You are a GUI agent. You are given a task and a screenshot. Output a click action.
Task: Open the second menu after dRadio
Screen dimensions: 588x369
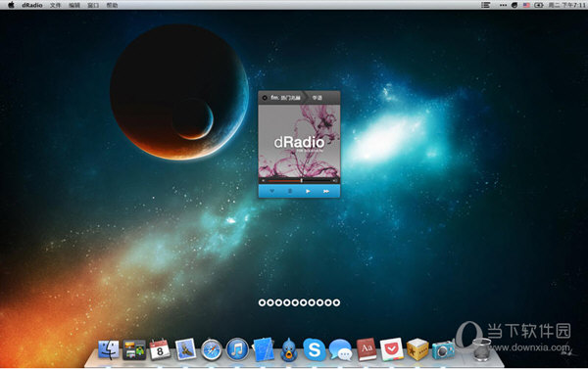pyautogui.click(x=74, y=5)
